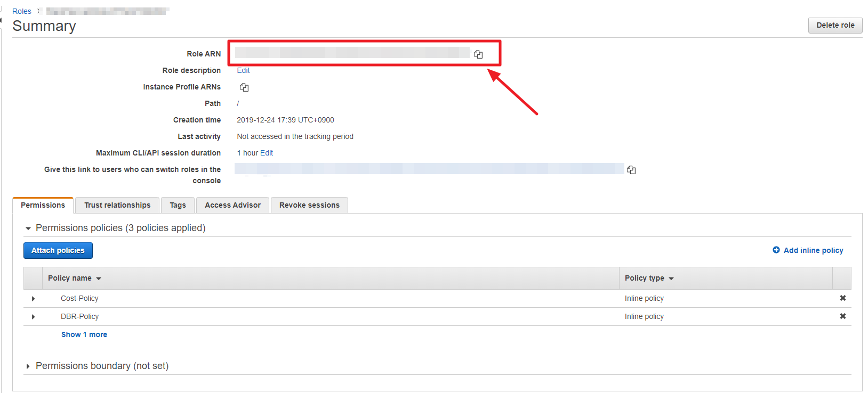Copy the Instance Profile ARNs value
The height and width of the screenshot is (393, 868).
coord(244,87)
